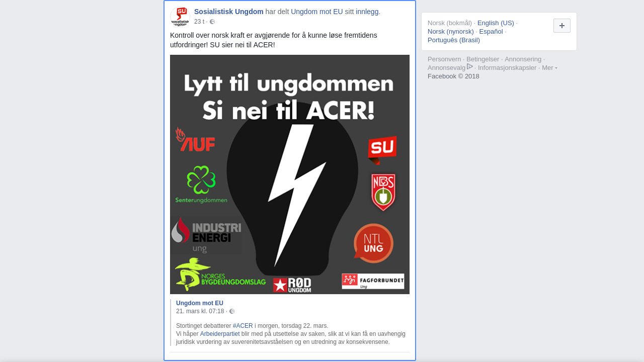Screen dimensions: 644x362
Task: Select Português (Brasil) language
Action: [x=454, y=40]
